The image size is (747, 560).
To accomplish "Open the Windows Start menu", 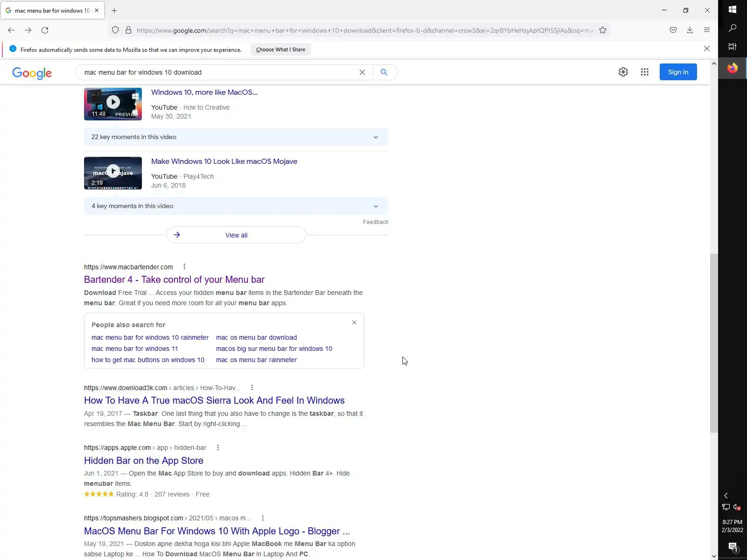I will coord(733,9).
